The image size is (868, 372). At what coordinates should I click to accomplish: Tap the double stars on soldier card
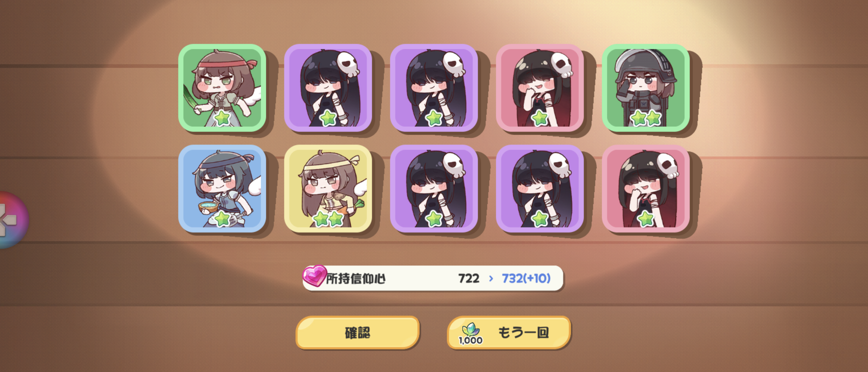(x=646, y=118)
